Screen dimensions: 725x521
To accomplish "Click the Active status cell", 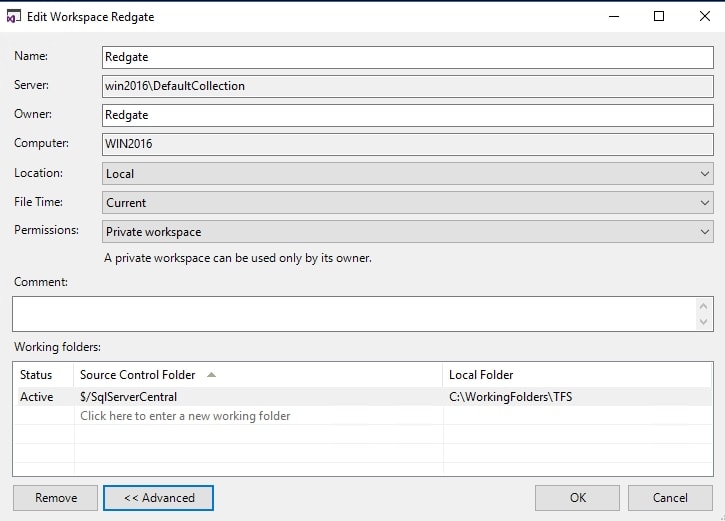I will coord(37,397).
